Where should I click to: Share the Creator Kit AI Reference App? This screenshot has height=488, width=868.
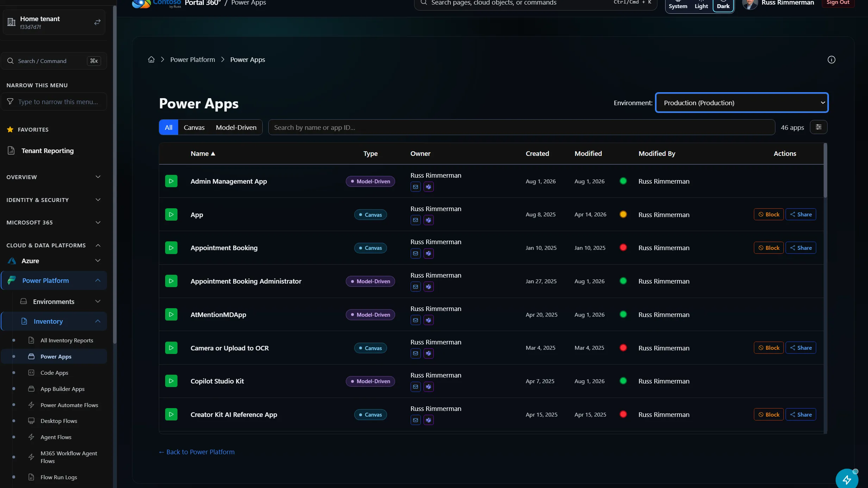(801, 414)
